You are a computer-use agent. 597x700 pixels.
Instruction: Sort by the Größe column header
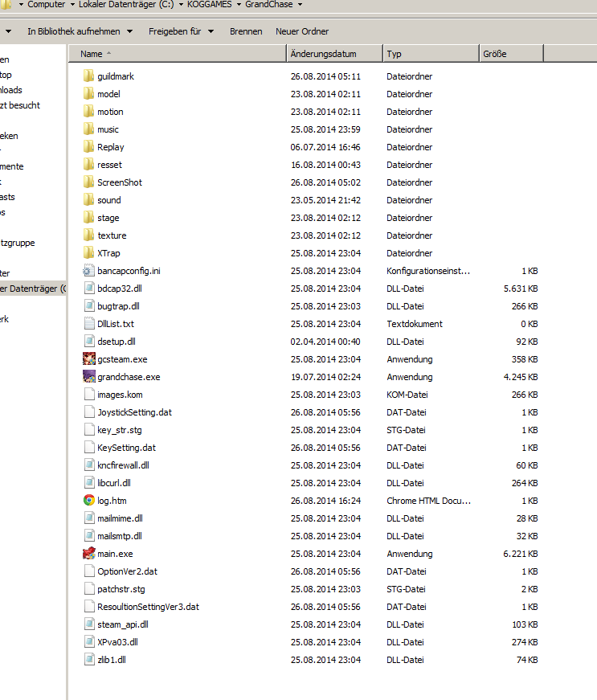[x=511, y=54]
